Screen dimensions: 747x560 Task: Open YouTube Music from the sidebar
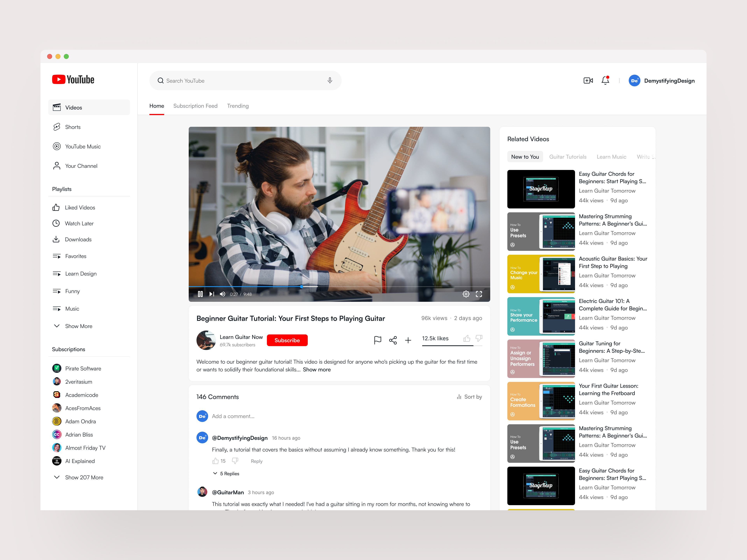[82, 146]
